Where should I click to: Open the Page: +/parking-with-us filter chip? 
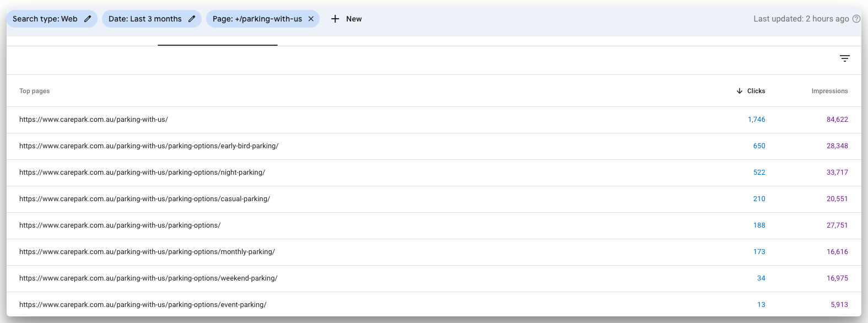(x=257, y=19)
